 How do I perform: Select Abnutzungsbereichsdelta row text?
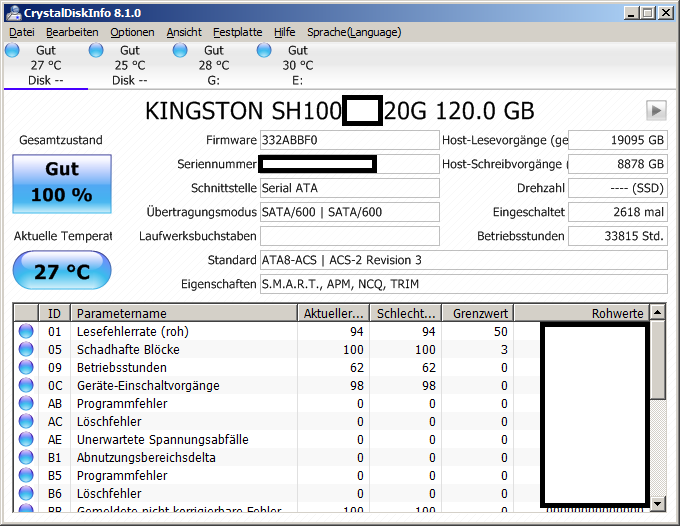coord(146,457)
